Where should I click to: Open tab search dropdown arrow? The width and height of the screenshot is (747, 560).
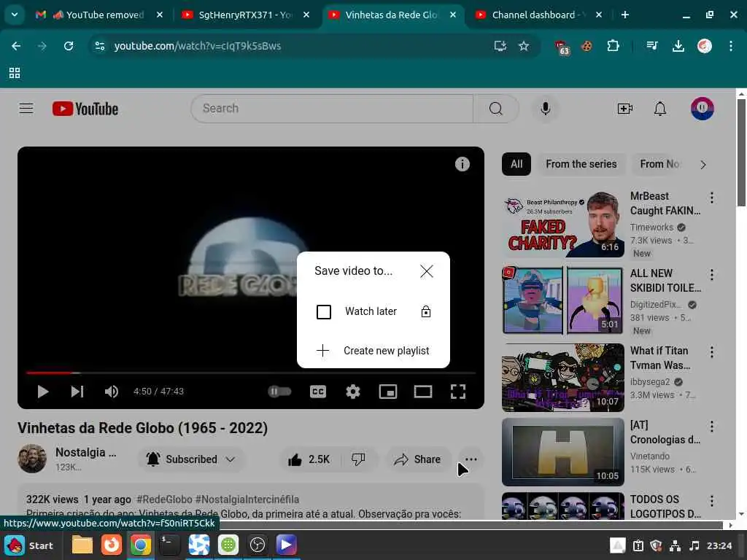15,15
